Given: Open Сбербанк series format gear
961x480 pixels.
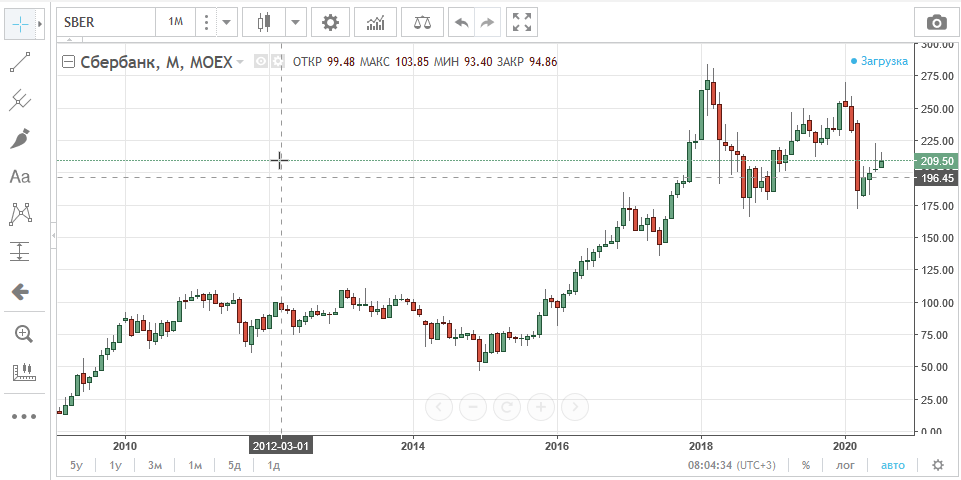Looking at the screenshot, I should click(x=278, y=61).
